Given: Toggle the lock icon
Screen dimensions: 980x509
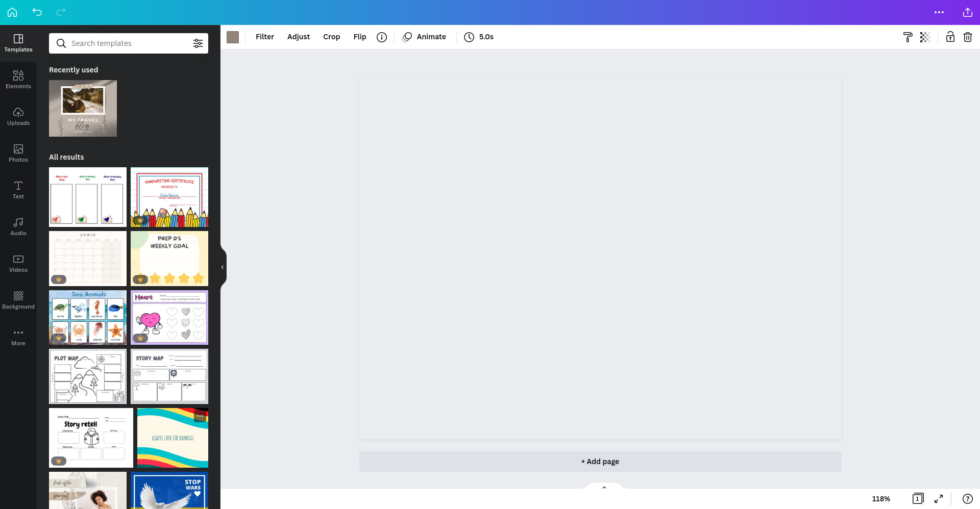Looking at the screenshot, I should pos(950,37).
